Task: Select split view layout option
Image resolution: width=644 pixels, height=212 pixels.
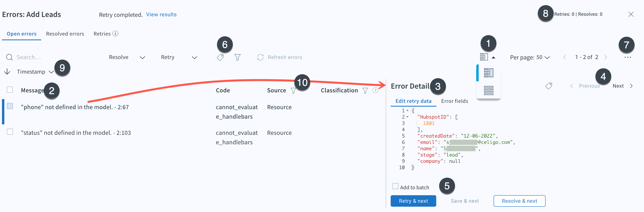Action: click(489, 73)
